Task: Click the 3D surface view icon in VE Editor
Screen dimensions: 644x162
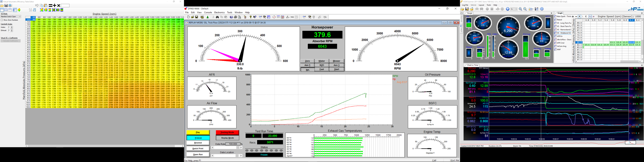Action: [19, 10]
